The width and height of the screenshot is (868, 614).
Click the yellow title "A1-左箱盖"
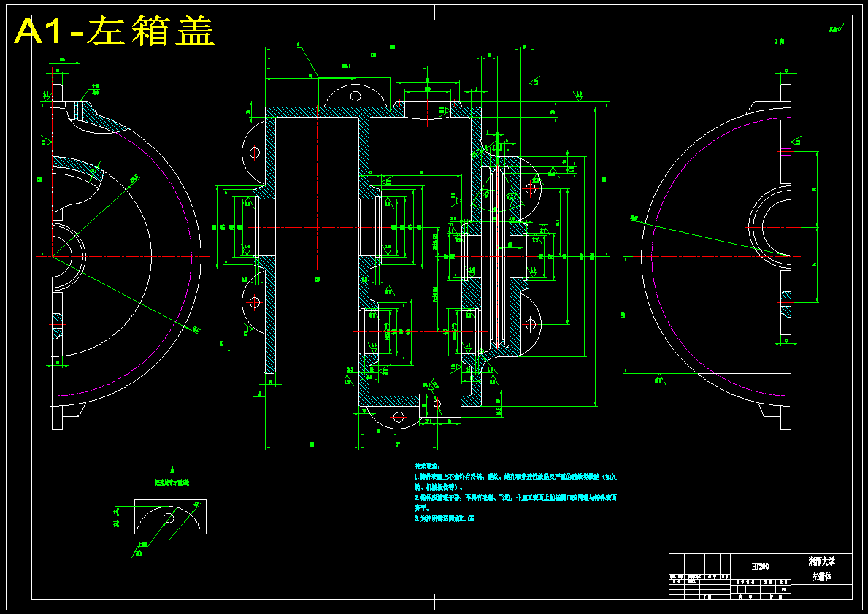click(x=114, y=32)
